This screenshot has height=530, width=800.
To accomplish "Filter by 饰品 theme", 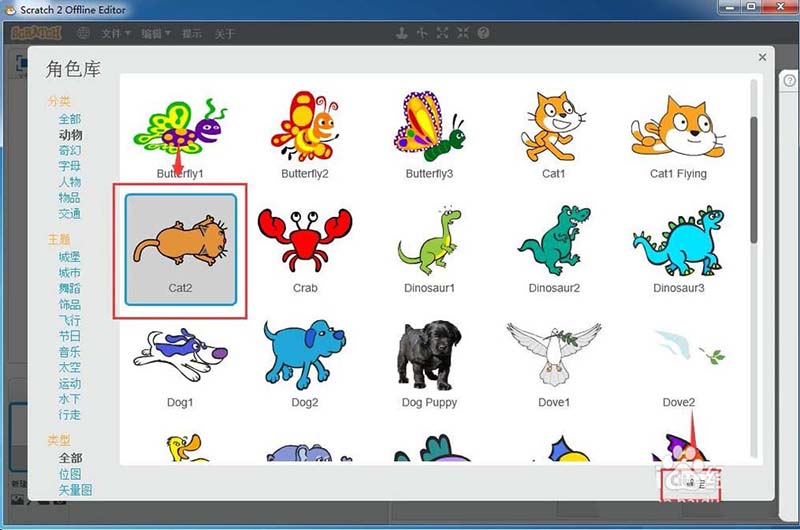I will click(x=70, y=305).
